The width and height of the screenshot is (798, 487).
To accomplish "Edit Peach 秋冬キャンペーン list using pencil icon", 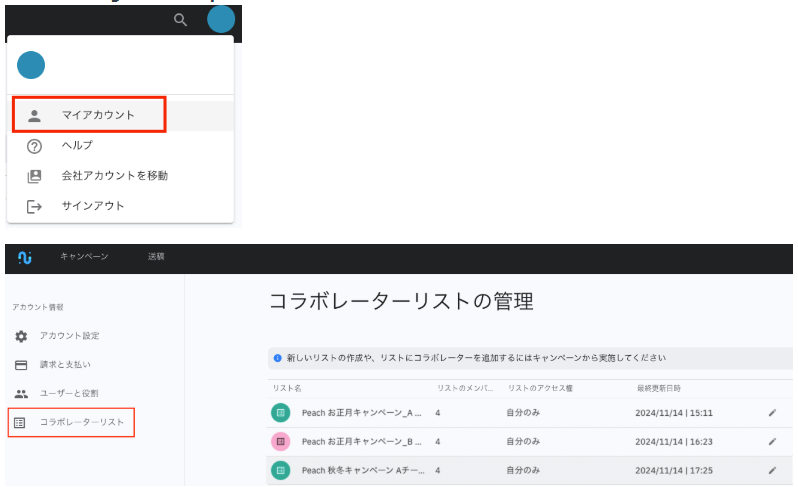I will click(772, 470).
